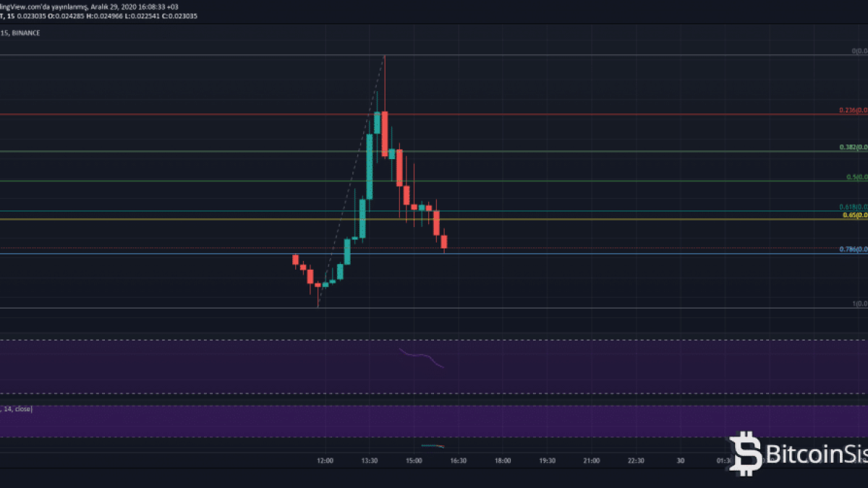Click the 22:30 time axis label
The image size is (868, 488).
[636, 461]
